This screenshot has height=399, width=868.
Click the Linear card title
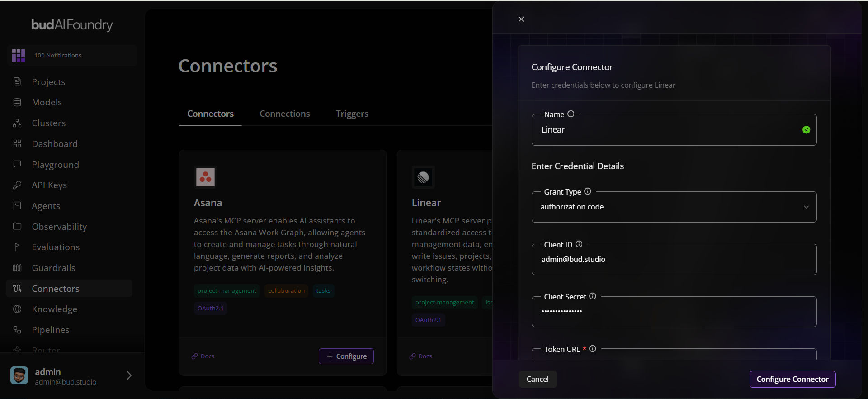pyautogui.click(x=426, y=203)
